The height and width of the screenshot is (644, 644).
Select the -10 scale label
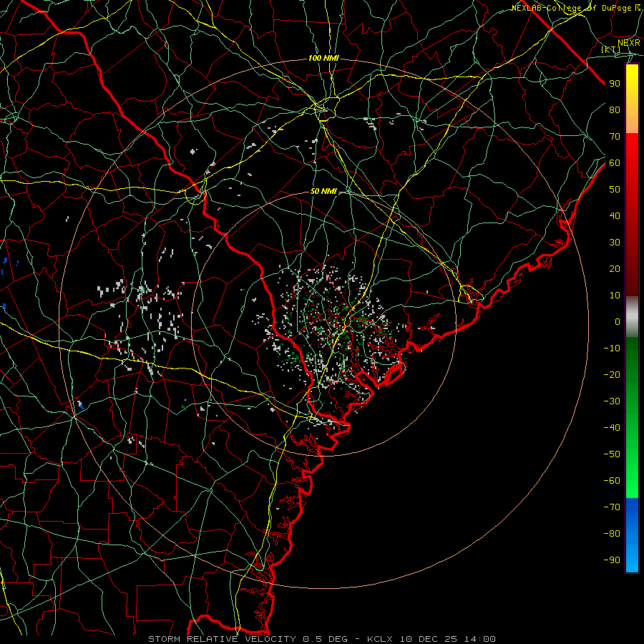point(612,348)
